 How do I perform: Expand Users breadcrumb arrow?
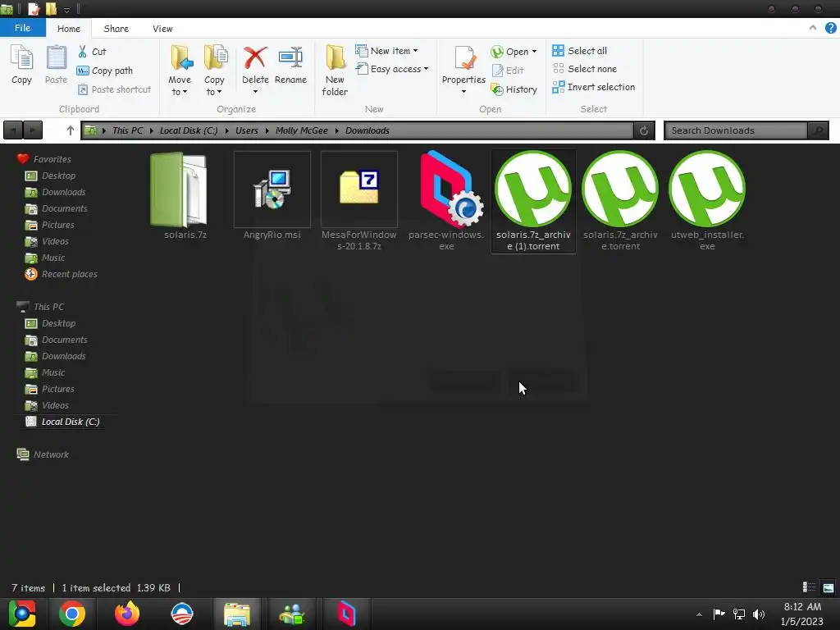[267, 130]
